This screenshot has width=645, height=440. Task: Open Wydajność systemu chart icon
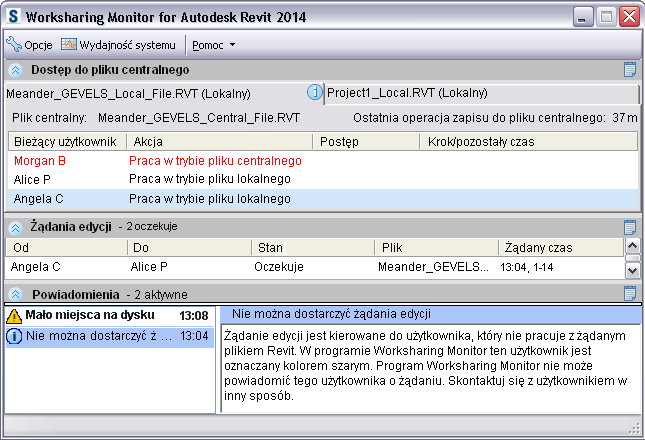[x=69, y=44]
